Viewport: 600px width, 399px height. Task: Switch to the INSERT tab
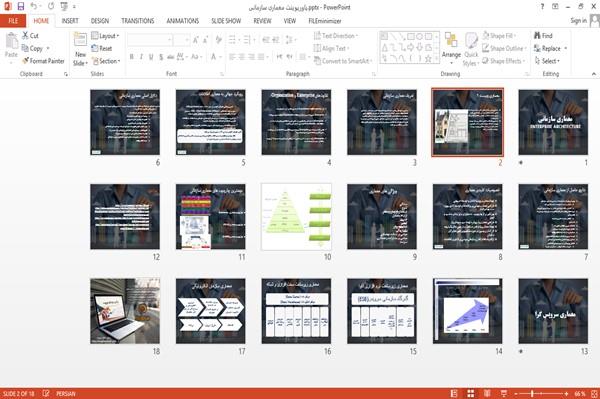tap(70, 21)
